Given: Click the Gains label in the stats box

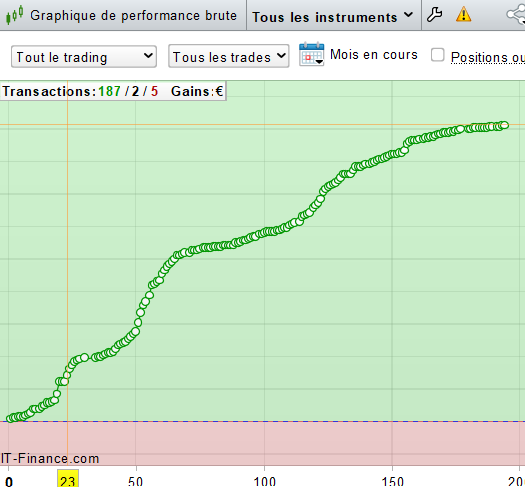Looking at the screenshot, I should [x=191, y=91].
